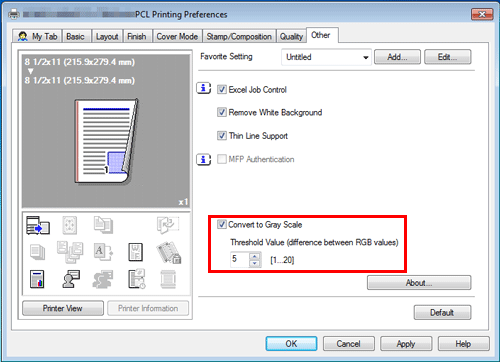Click the Edit... button
The image size is (500, 362).
coord(447,57)
